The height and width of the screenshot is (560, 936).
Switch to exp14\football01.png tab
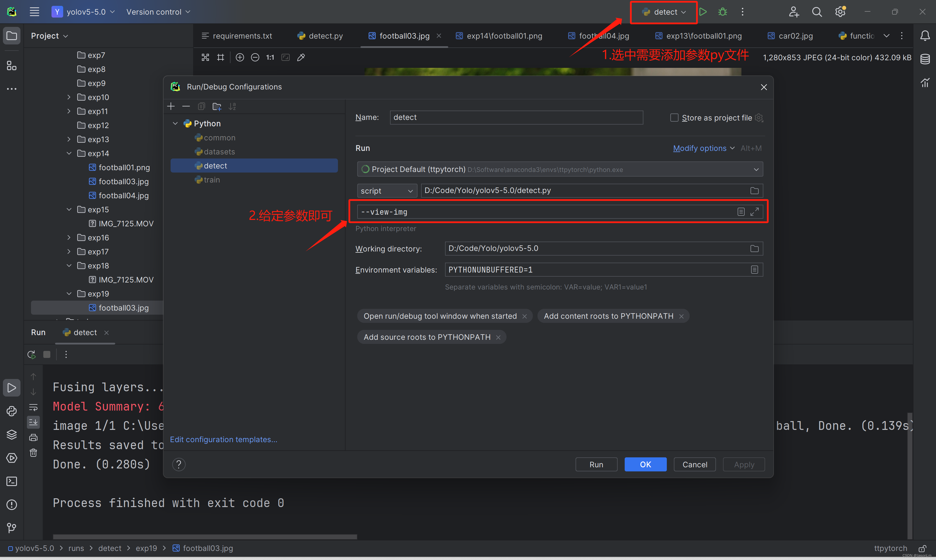click(499, 35)
